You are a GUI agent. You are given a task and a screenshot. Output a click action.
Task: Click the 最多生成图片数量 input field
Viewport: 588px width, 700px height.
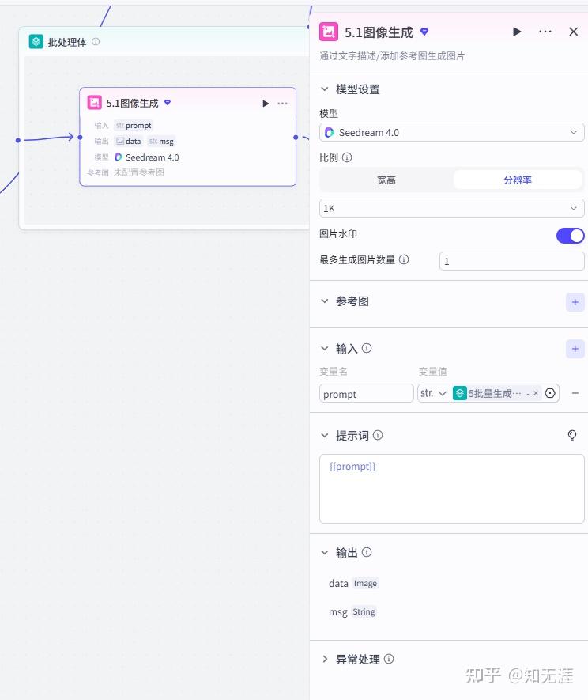coord(511,261)
